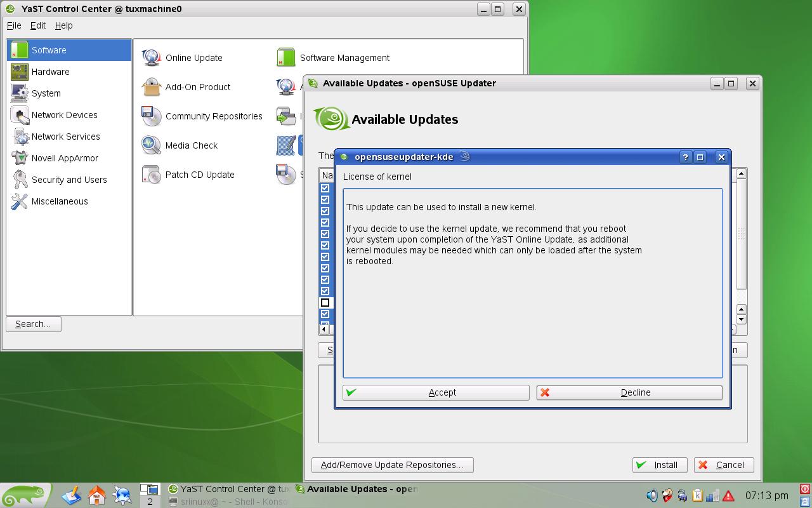Open the Online Update module icon
812x508 pixels.
pyautogui.click(x=152, y=57)
